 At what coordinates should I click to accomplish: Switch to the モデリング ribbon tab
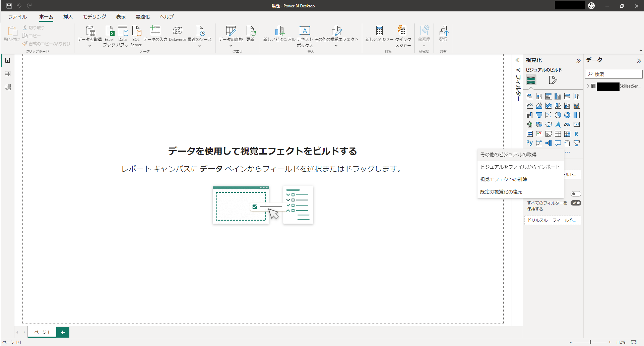[x=94, y=16]
